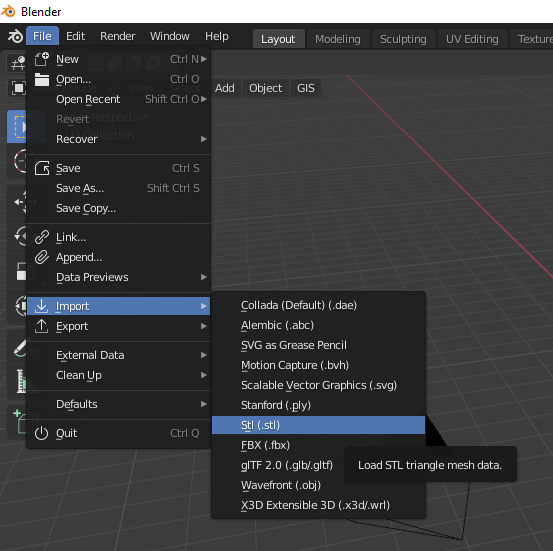This screenshot has height=551, width=553.
Task: Click the editor type icon at top-left
Action: pyautogui.click(x=18, y=63)
